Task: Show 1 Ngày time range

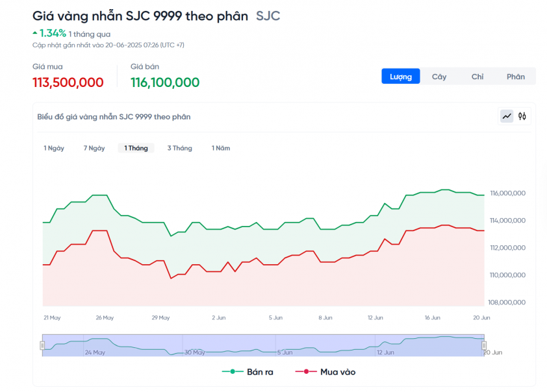Action: point(54,148)
